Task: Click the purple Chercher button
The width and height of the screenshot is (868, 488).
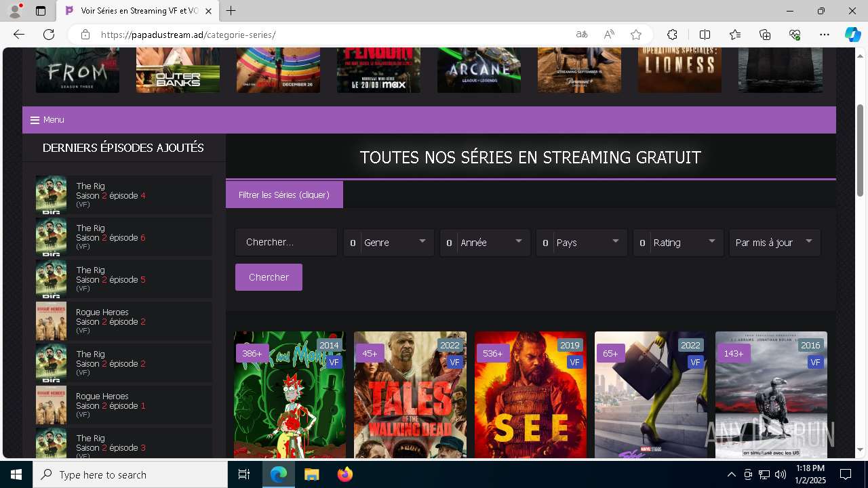Action: (269, 277)
